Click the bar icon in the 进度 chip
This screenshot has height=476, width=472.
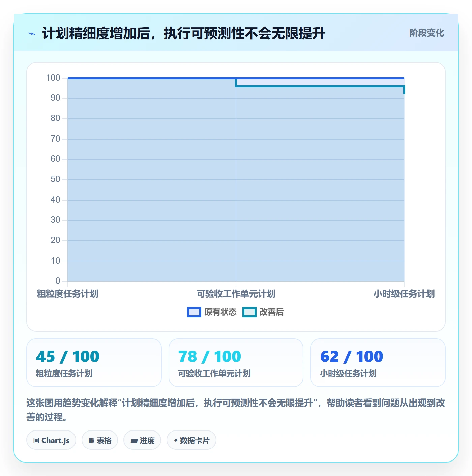tap(134, 441)
